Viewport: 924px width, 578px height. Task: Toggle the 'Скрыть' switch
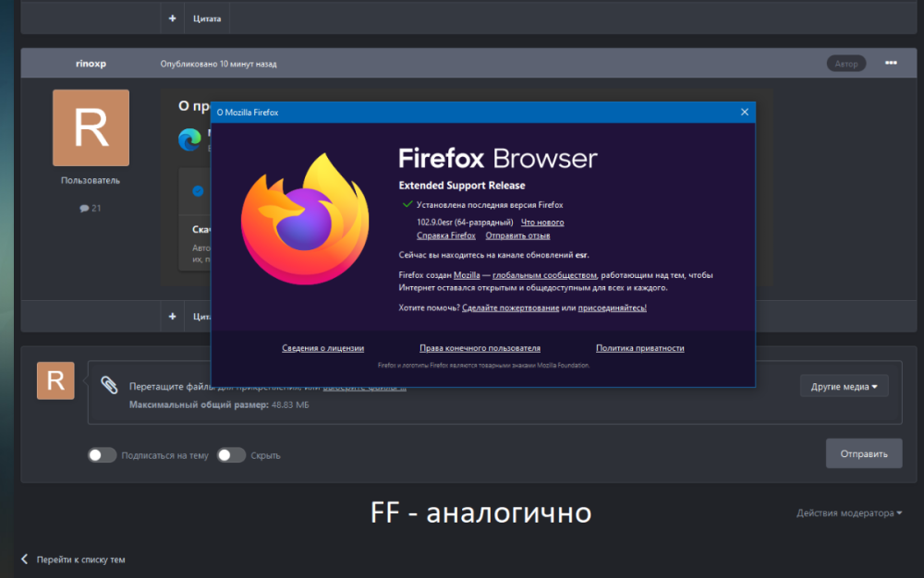(x=231, y=455)
